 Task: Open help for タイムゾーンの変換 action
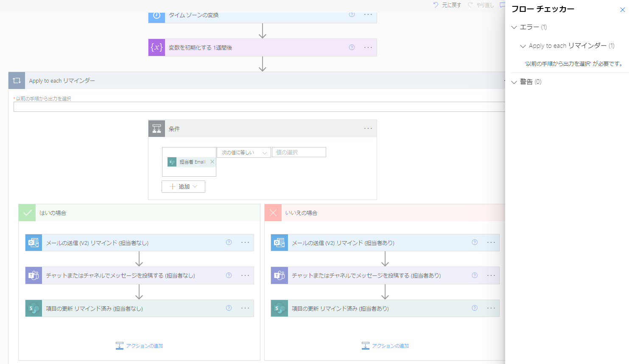[x=352, y=14]
